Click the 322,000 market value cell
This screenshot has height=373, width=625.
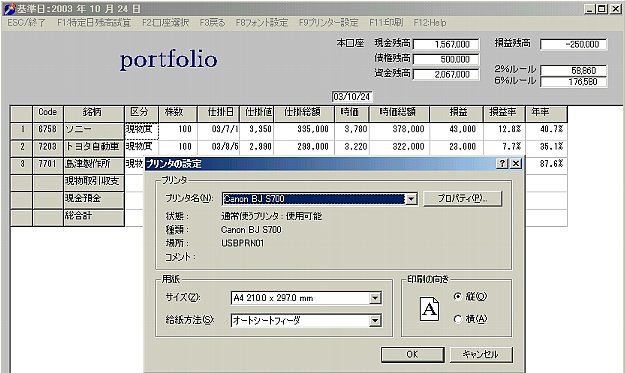(399, 148)
